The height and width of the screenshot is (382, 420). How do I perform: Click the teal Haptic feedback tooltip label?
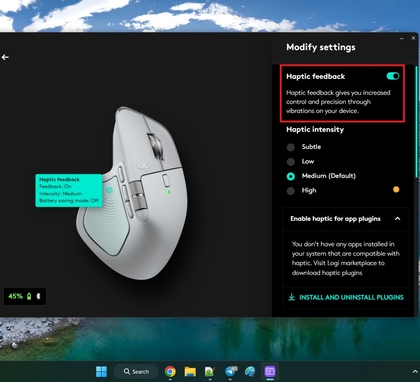point(69,190)
